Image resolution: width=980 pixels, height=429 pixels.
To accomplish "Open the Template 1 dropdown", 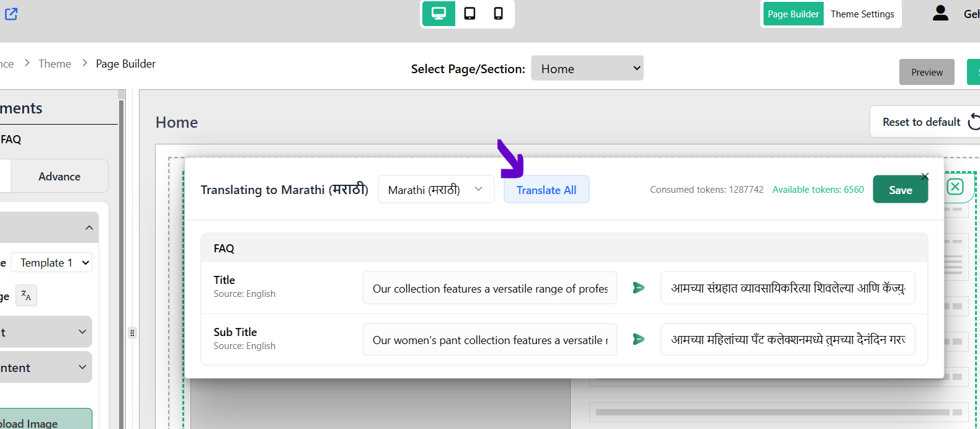I will (x=51, y=263).
